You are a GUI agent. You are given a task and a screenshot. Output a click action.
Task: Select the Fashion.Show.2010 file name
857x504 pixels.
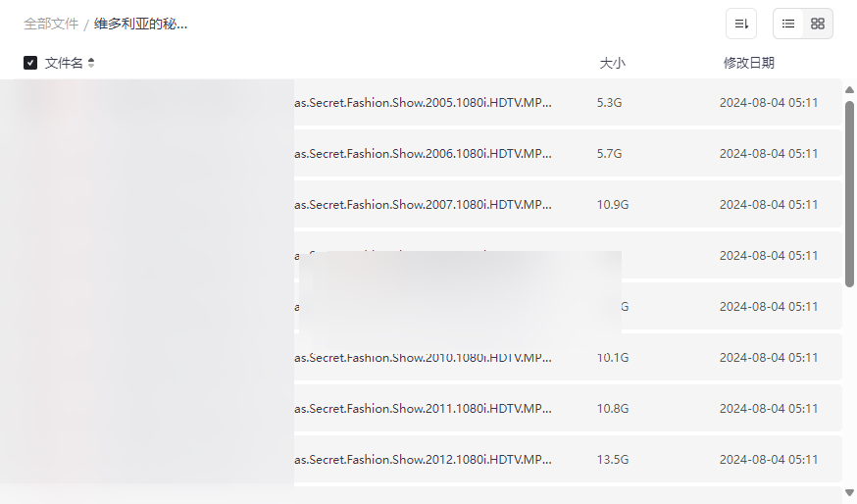click(423, 358)
